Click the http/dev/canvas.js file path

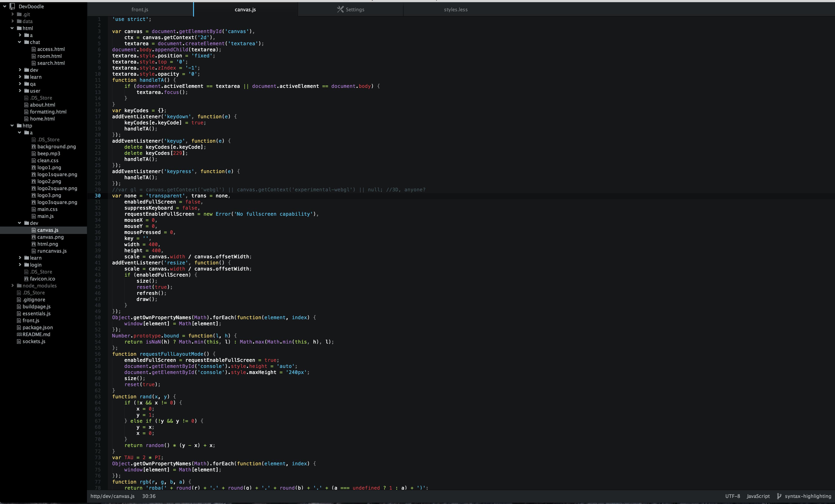click(112, 496)
